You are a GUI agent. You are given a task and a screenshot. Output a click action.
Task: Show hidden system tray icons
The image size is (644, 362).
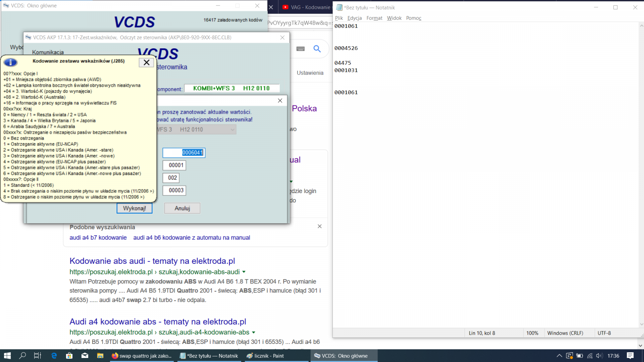[559, 356]
